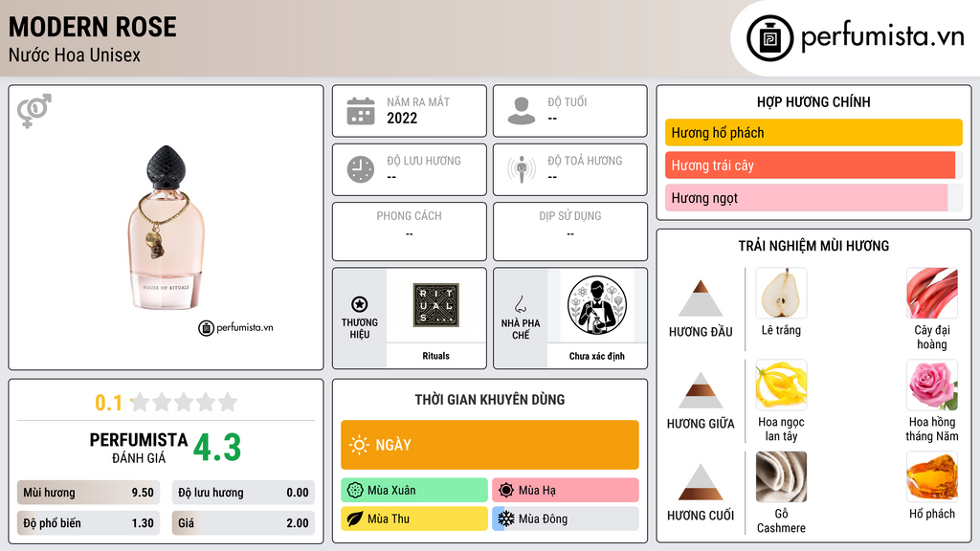The width and height of the screenshot is (980, 551).
Task: Select the Mùa Hạ season bar
Action: coord(566,491)
